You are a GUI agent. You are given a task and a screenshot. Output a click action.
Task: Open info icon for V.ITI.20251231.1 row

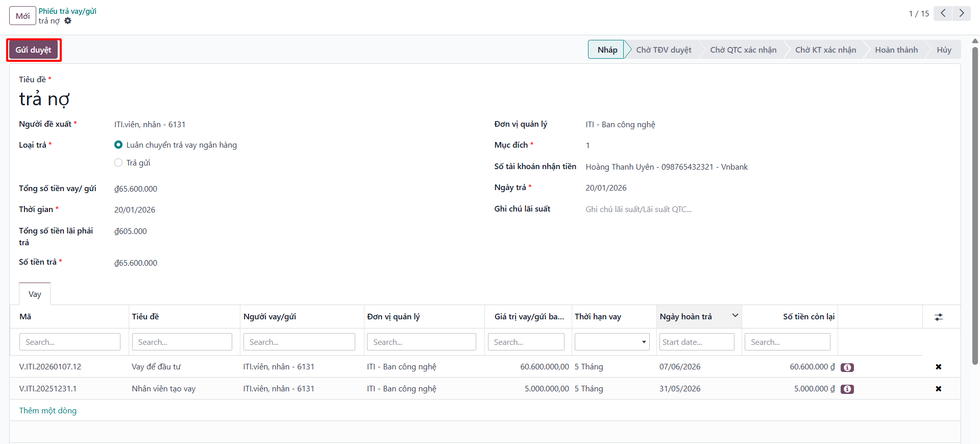point(847,389)
